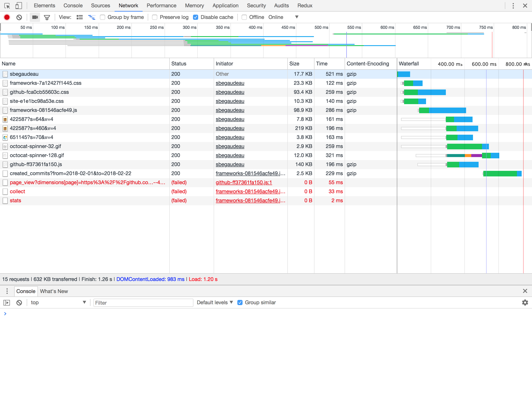Viewport: 532px width, 406px height.
Task: Select the github-fca0cb55603c.css request
Action: pyautogui.click(x=39, y=92)
